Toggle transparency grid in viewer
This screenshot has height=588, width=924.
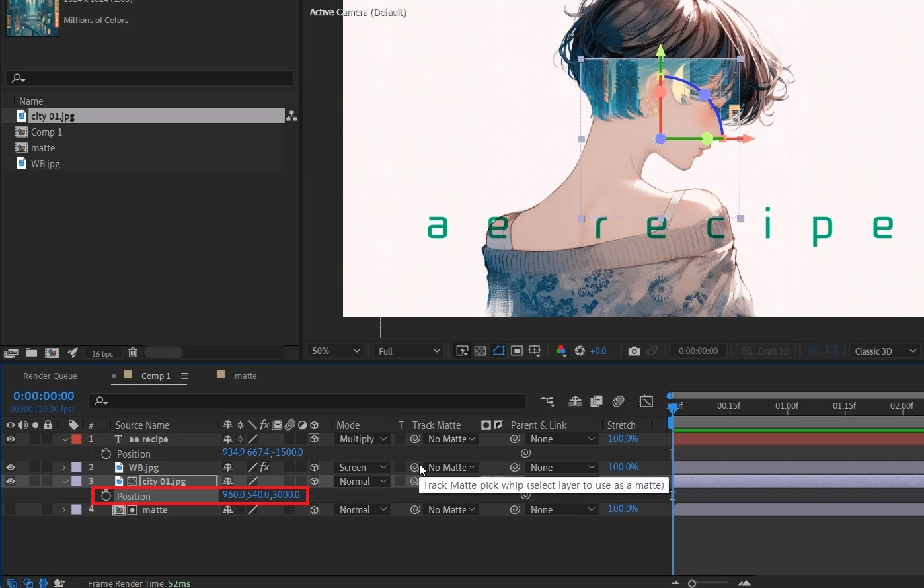click(x=481, y=351)
